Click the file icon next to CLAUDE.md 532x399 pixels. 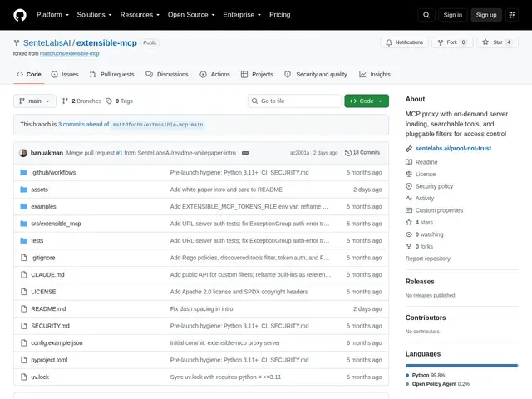click(23, 274)
